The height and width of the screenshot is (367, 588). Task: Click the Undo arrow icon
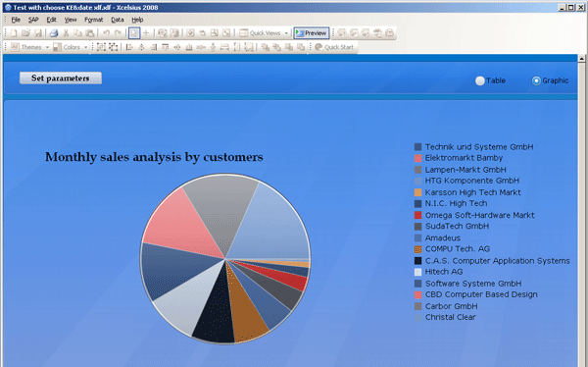pos(106,33)
